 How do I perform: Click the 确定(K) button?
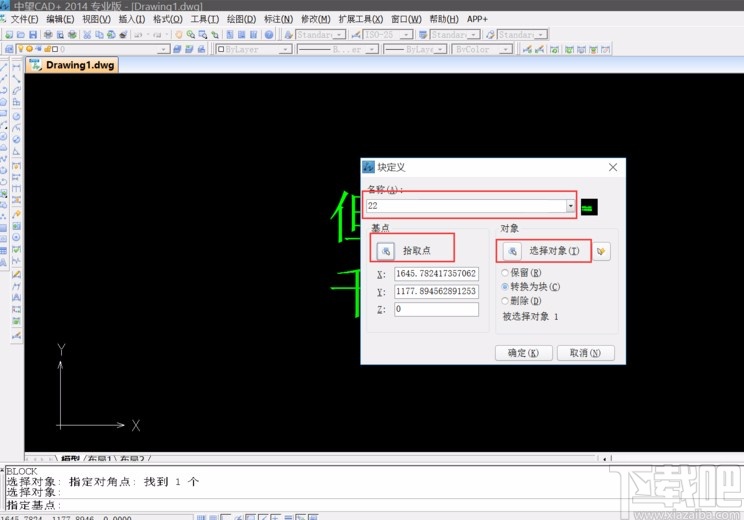click(523, 353)
